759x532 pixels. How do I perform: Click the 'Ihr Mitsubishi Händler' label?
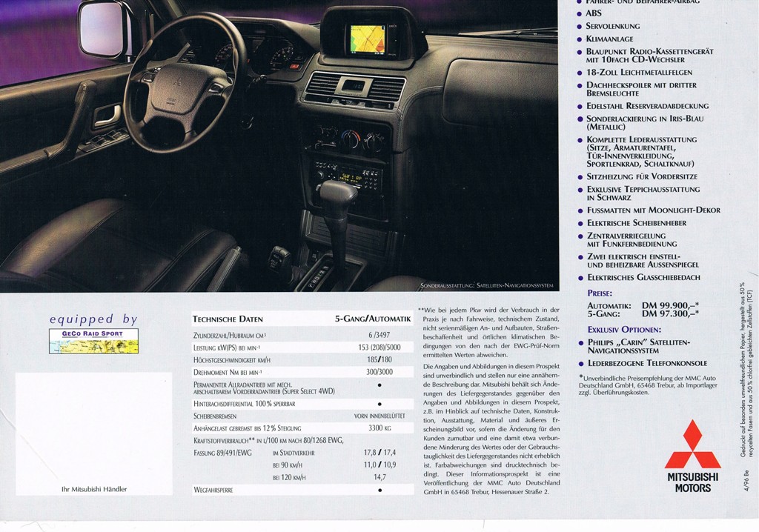point(94,489)
